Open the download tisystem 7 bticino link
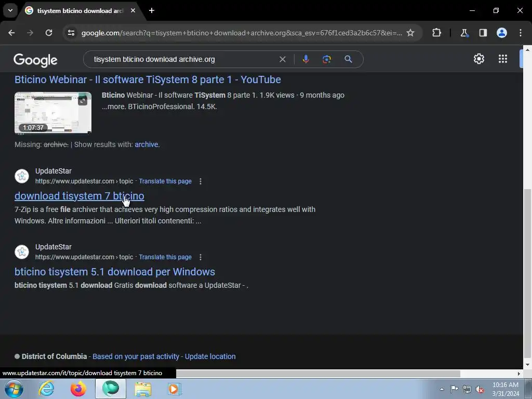 pos(79,196)
